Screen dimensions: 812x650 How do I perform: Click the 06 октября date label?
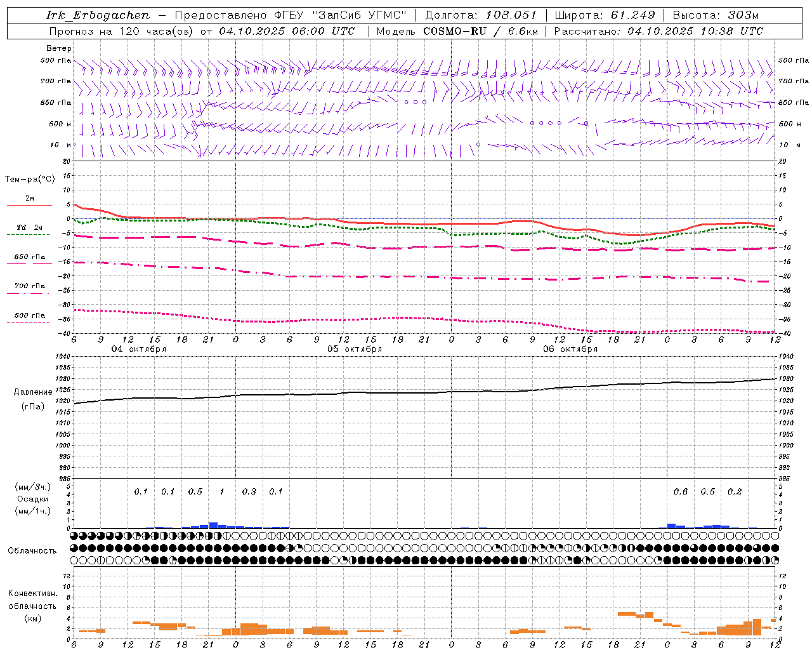570,349
